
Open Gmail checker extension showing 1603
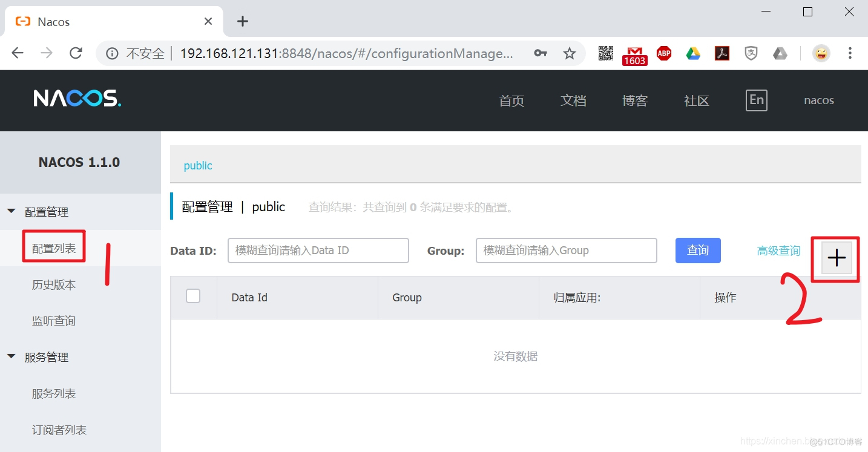(x=635, y=55)
